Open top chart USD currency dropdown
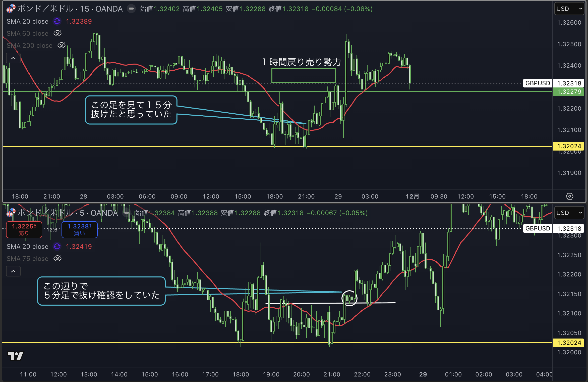 click(569, 9)
